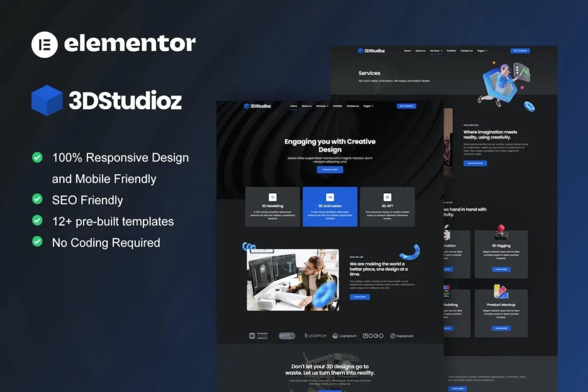Click the blue highlighted 3D Animation card
The width and height of the screenshot is (588, 392).
(330, 206)
